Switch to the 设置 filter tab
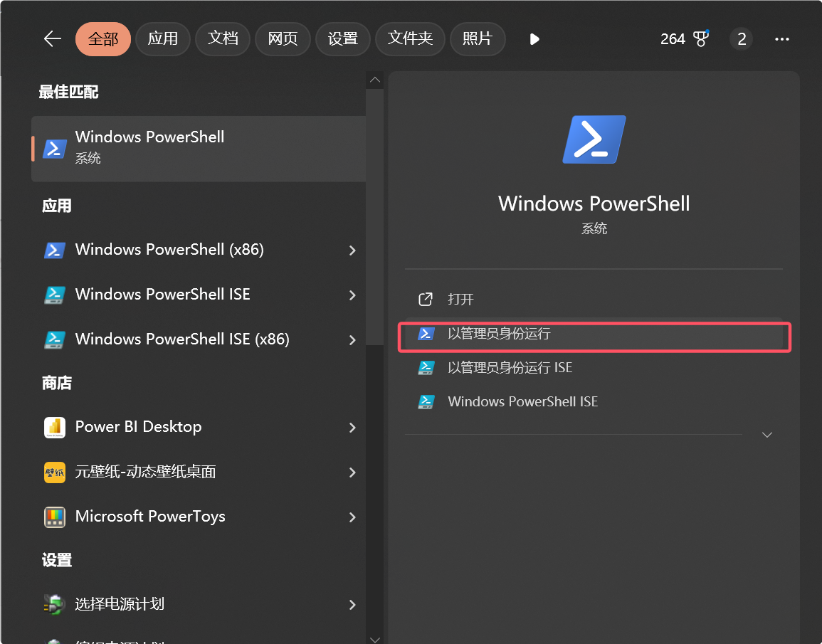This screenshot has height=644, width=822. coord(343,38)
